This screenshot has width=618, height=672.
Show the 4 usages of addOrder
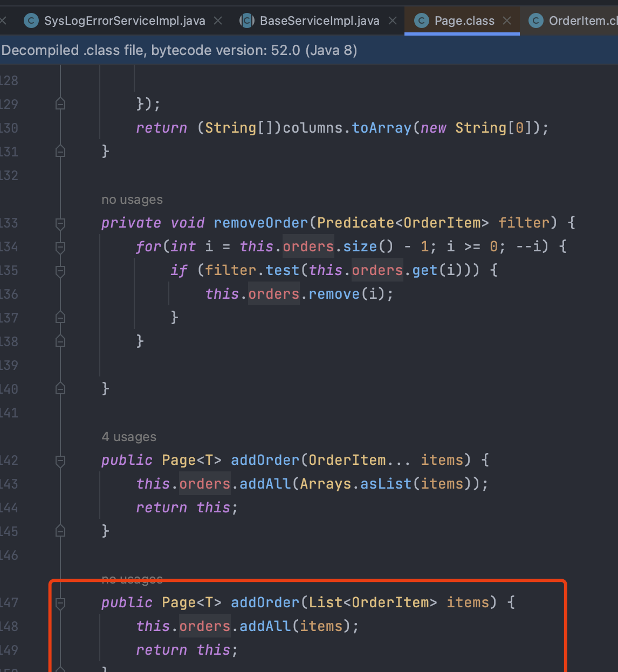point(129,437)
